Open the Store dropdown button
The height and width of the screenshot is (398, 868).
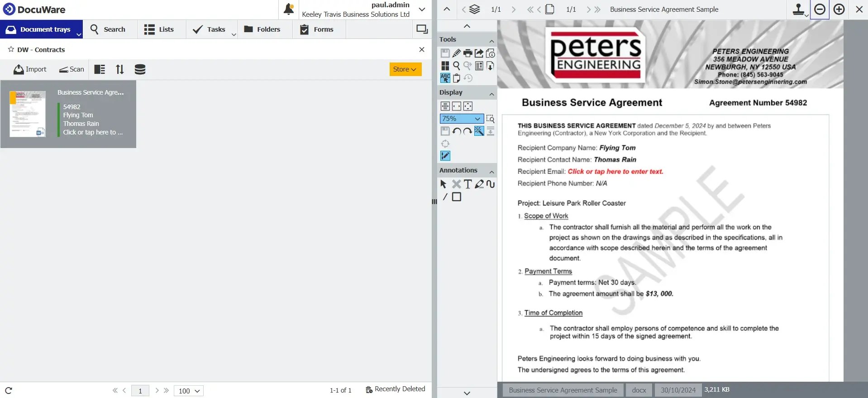tap(405, 69)
